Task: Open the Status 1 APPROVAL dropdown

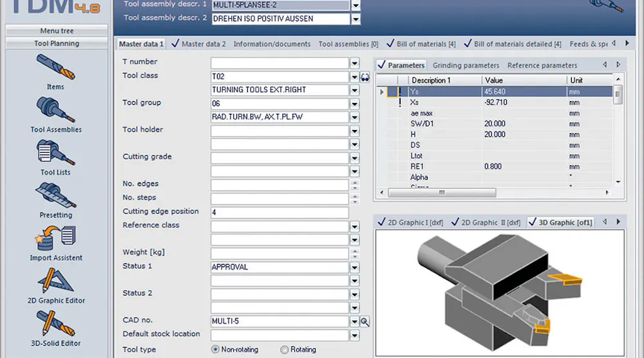Action: pyautogui.click(x=354, y=267)
